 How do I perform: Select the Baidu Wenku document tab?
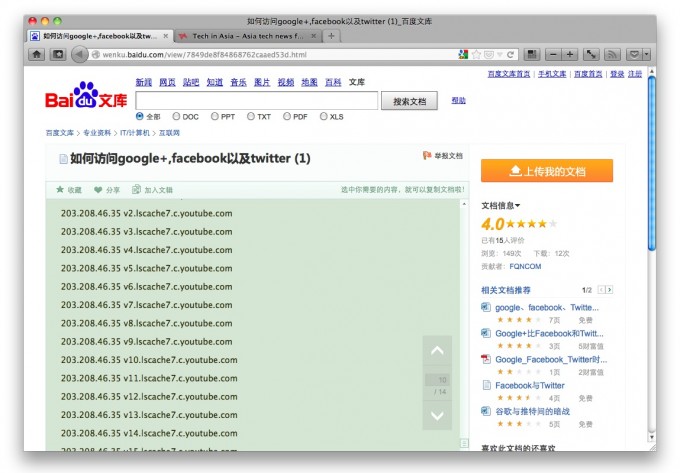(100, 36)
